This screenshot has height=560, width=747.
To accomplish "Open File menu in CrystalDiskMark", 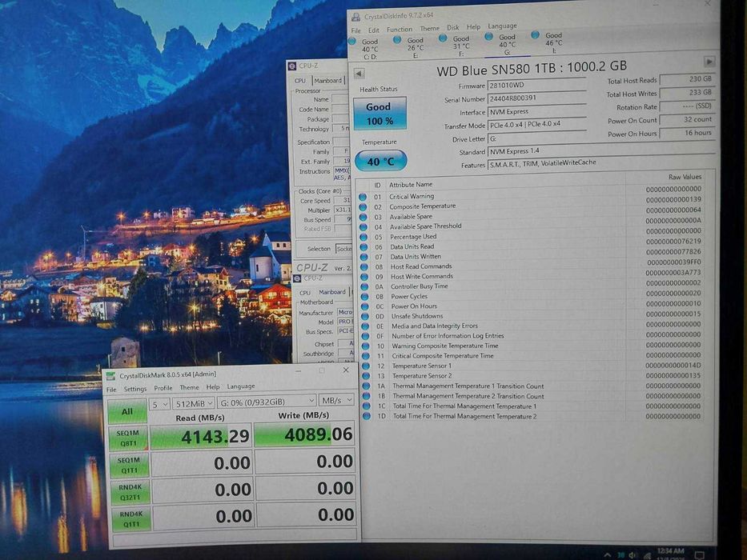I will coord(111,390).
